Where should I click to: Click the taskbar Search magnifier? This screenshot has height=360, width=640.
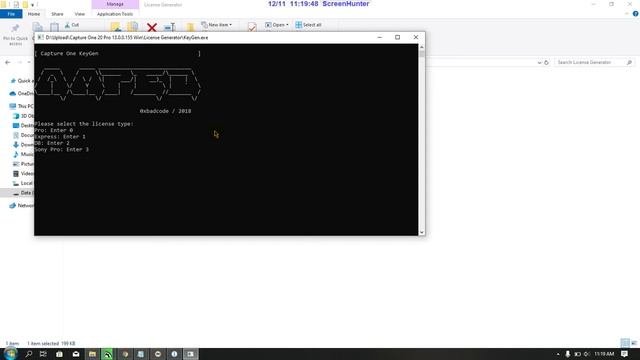pos(29,354)
